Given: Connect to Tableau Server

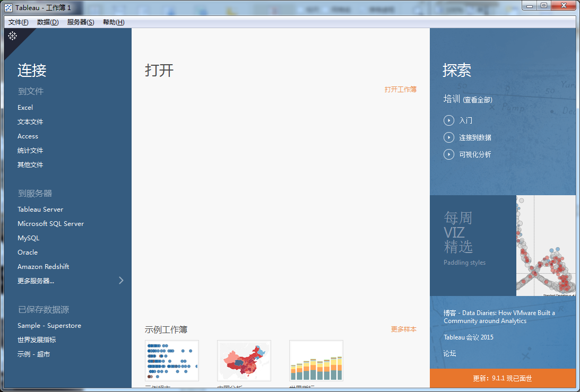Looking at the screenshot, I should pos(40,210).
